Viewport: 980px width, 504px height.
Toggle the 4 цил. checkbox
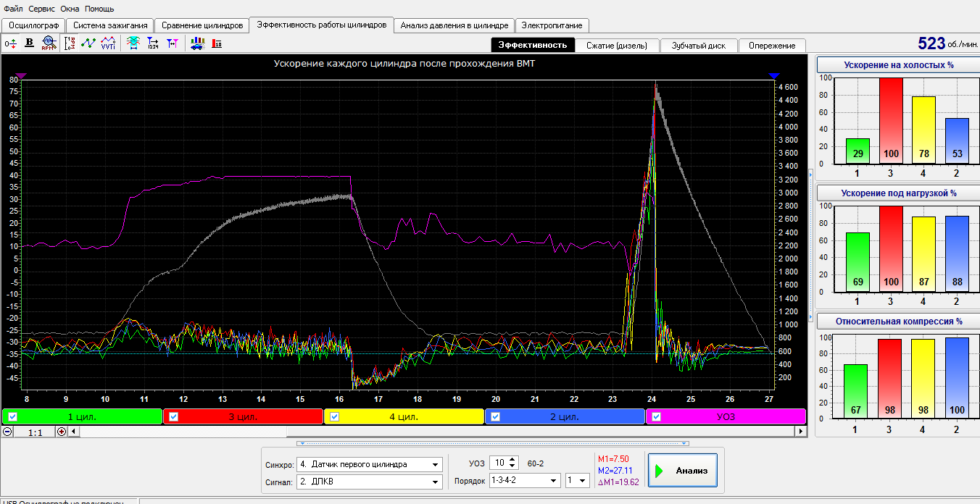[x=335, y=416]
